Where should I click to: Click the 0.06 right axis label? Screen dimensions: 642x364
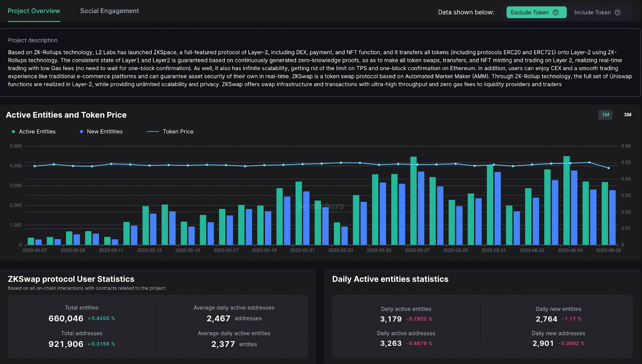(626, 146)
